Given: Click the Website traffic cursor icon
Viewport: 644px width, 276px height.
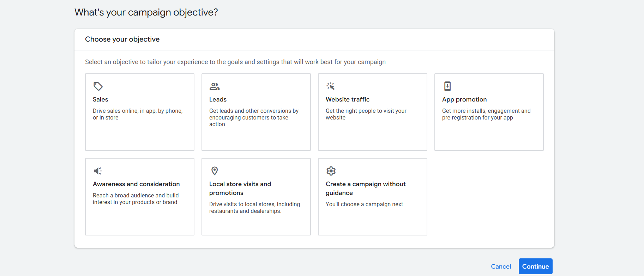Looking at the screenshot, I should (331, 86).
